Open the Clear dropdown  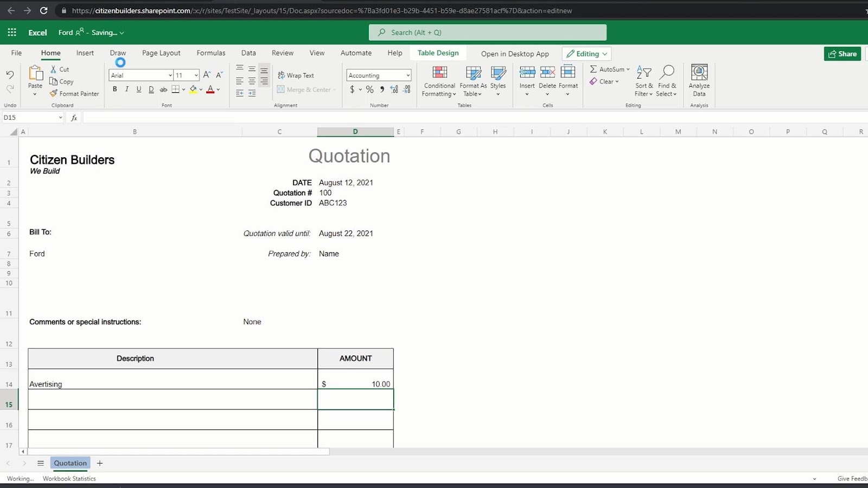coord(604,81)
